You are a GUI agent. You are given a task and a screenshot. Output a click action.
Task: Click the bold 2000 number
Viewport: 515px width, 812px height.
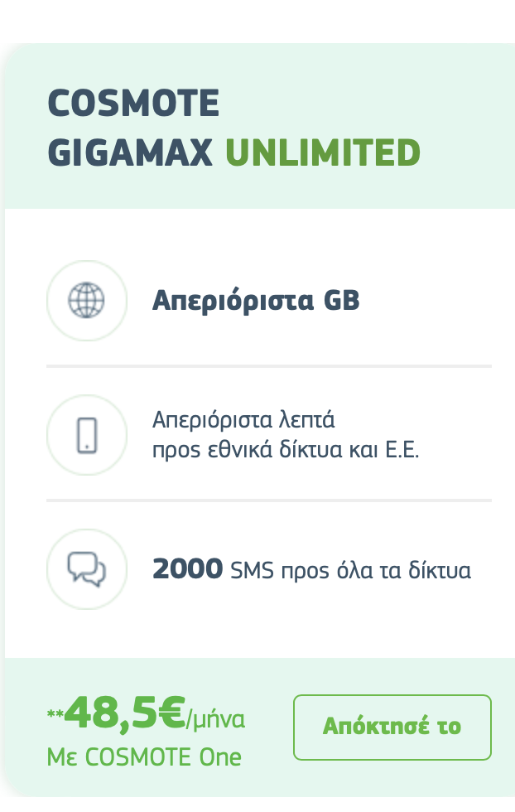(187, 570)
